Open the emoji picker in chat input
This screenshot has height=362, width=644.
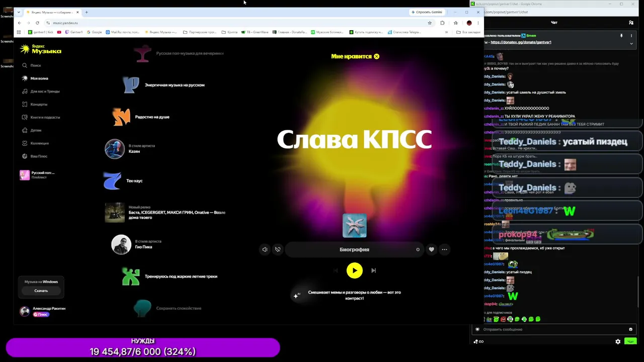click(x=630, y=329)
